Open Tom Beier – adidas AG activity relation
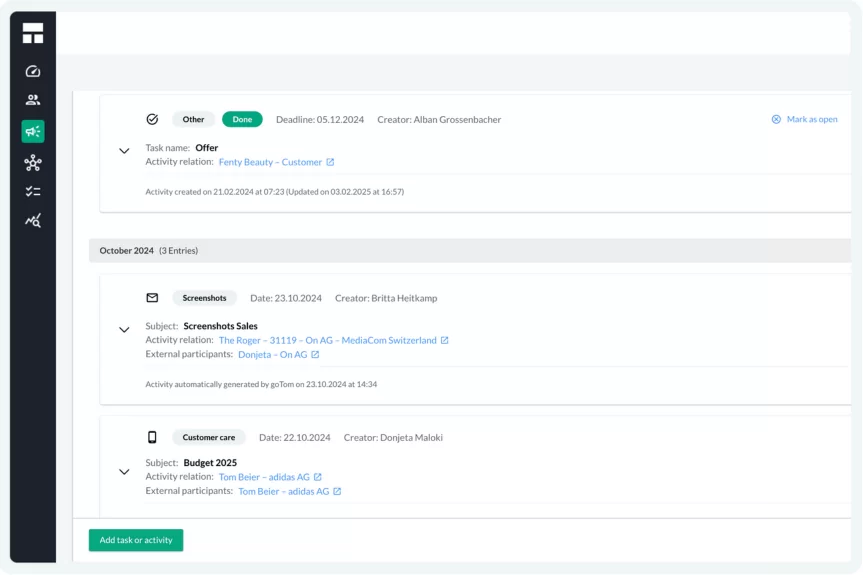The height and width of the screenshot is (575, 863). coord(264,477)
